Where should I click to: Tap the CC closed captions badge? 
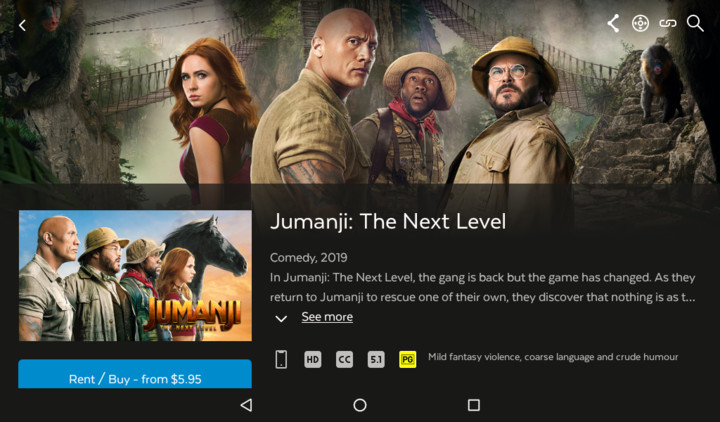(344, 359)
